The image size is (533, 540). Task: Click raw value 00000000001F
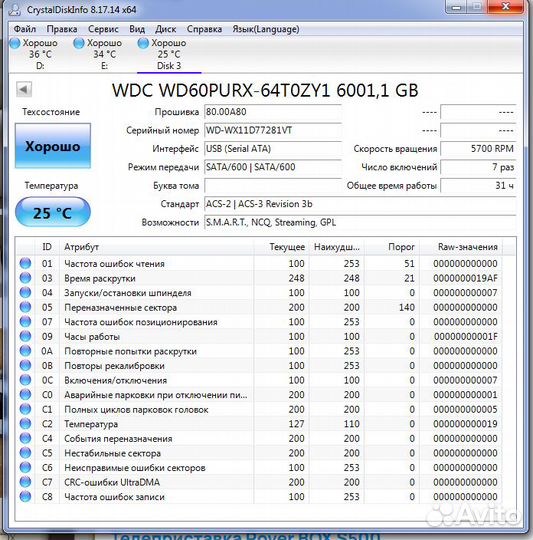pos(466,336)
